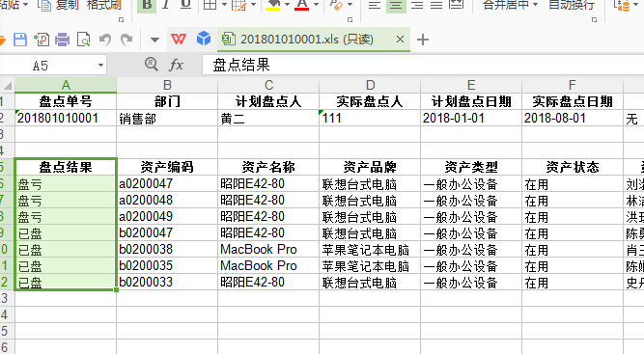This screenshot has height=354, width=644.
Task: Expand the clear eraser dropdown arrow
Action: 350,5
